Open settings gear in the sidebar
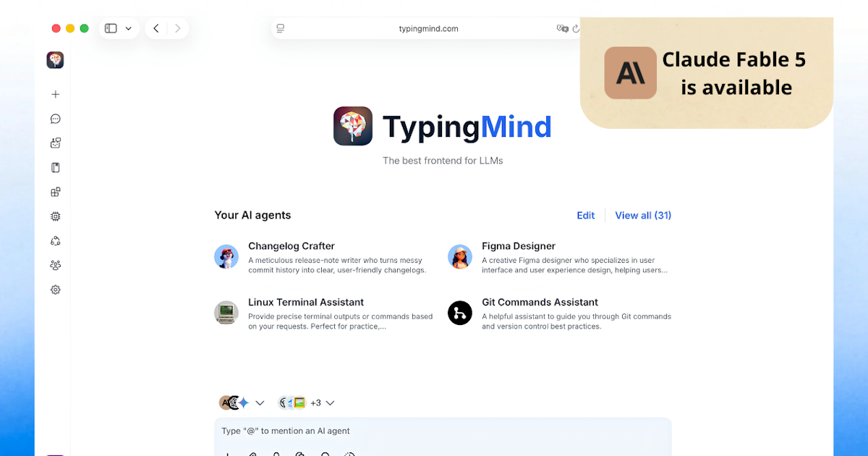 pyautogui.click(x=55, y=290)
